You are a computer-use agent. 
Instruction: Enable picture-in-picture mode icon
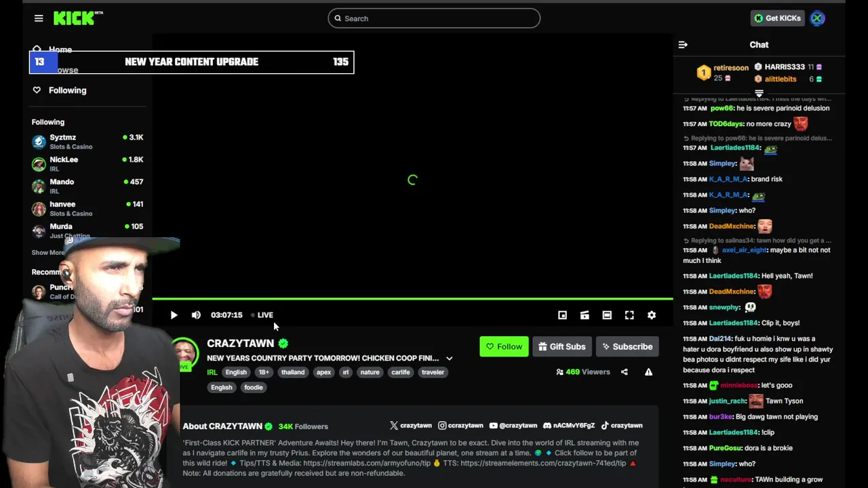(x=562, y=315)
